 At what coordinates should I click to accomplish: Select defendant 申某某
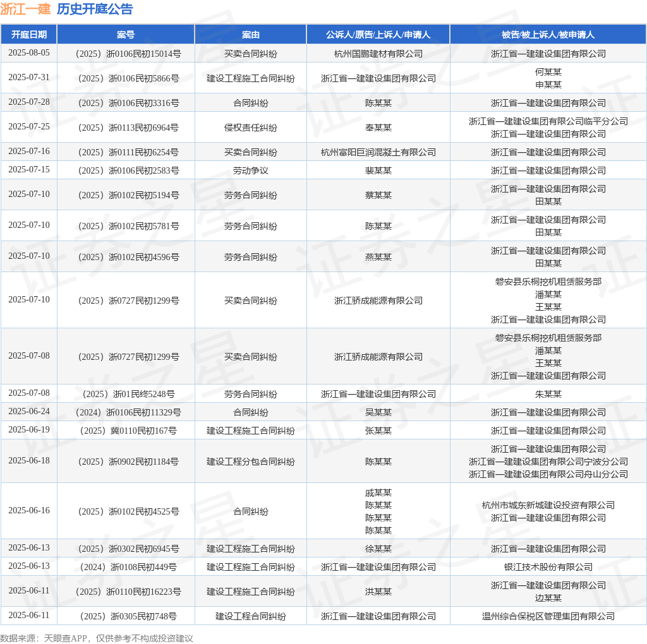(x=548, y=85)
